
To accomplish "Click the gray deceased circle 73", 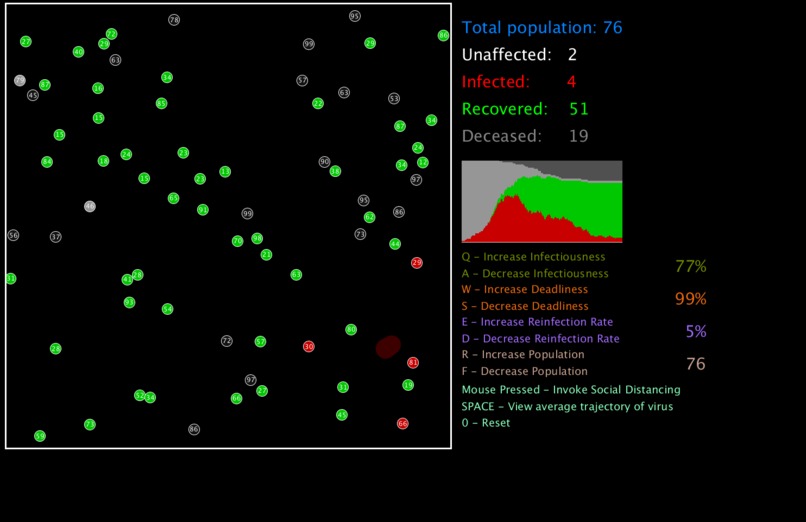I will pos(360,234).
